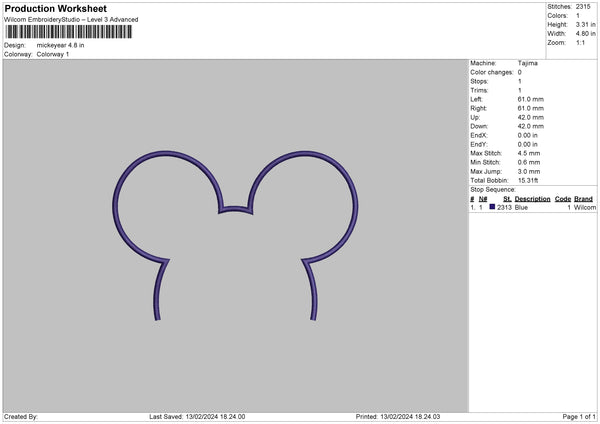Click the Up value 42.0 mm
This screenshot has width=600, height=424.
click(530, 117)
